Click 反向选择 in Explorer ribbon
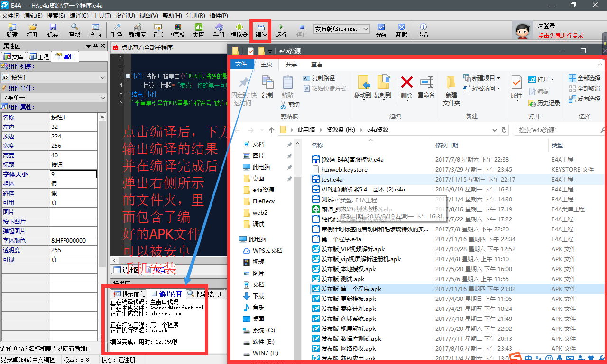Viewport: 607px width, 364px height. pyautogui.click(x=584, y=99)
